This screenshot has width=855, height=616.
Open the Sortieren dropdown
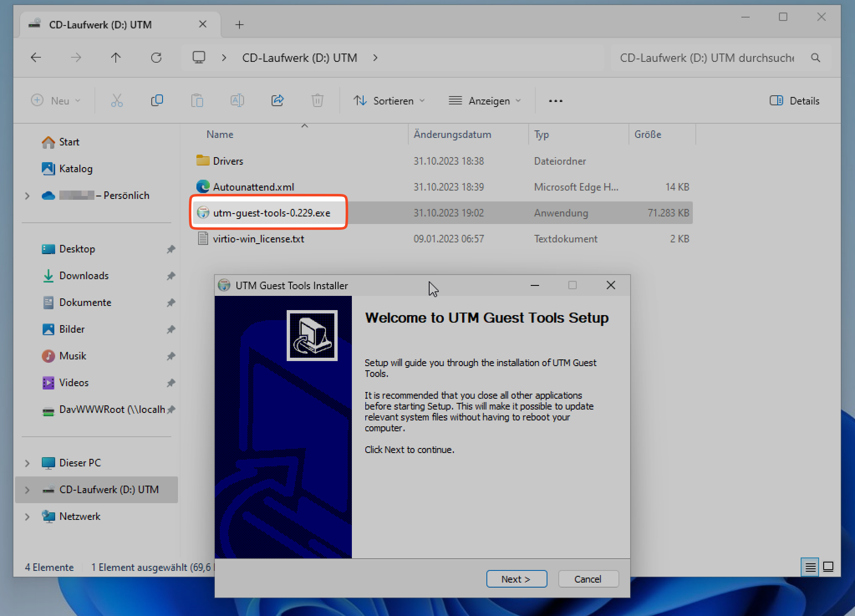click(x=389, y=101)
